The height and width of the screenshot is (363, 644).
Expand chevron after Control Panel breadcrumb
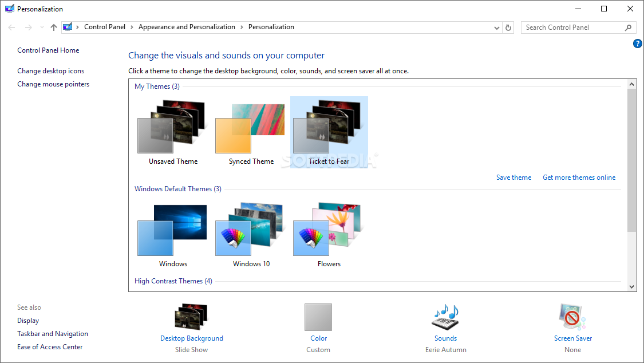click(x=132, y=27)
